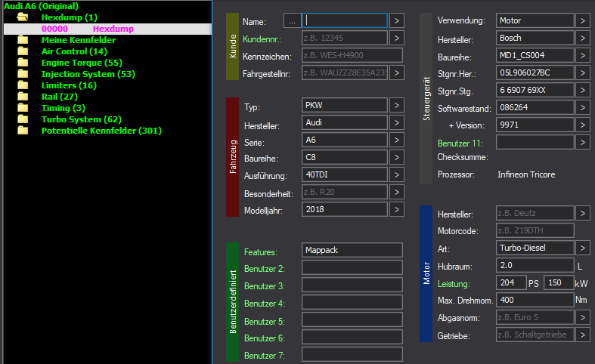595x364 pixels.
Task: Select the Audi A6 (Original) root node
Action: click(x=41, y=6)
